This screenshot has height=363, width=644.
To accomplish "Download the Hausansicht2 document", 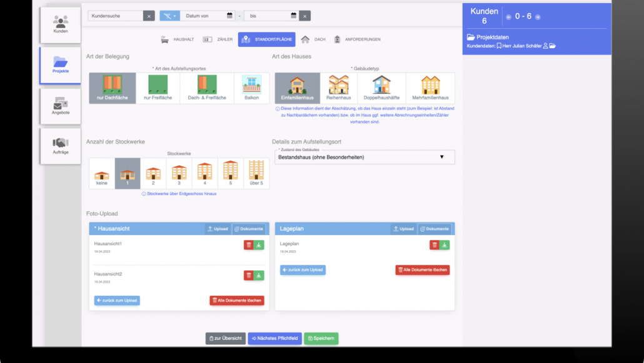I will pyautogui.click(x=259, y=275).
